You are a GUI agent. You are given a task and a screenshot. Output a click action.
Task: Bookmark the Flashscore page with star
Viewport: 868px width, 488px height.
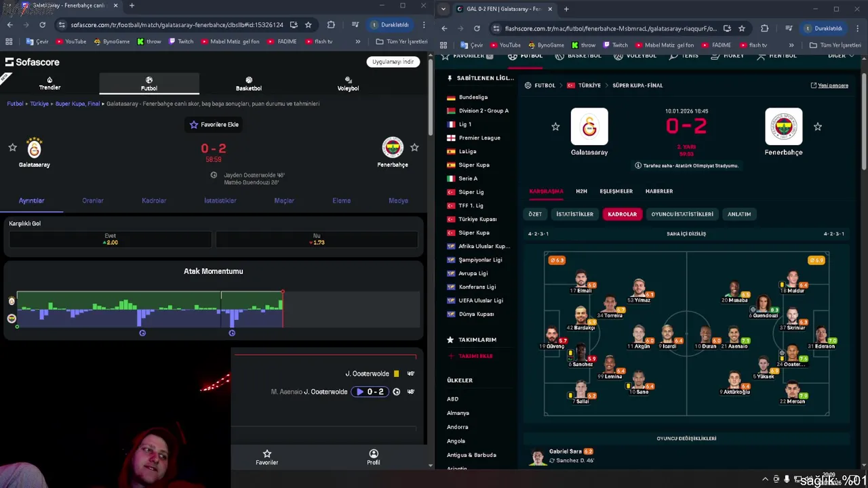(742, 28)
